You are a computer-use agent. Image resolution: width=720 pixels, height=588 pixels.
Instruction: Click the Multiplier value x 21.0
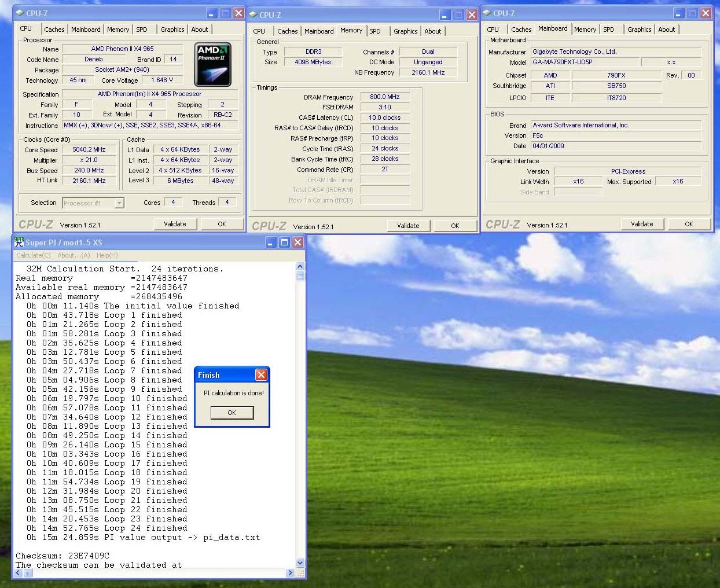pyautogui.click(x=89, y=160)
